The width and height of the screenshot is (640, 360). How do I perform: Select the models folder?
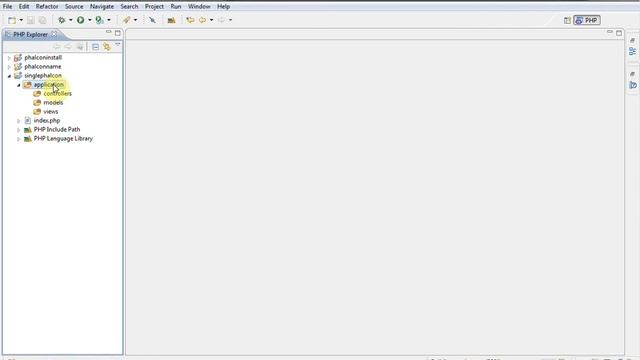pyautogui.click(x=53, y=102)
